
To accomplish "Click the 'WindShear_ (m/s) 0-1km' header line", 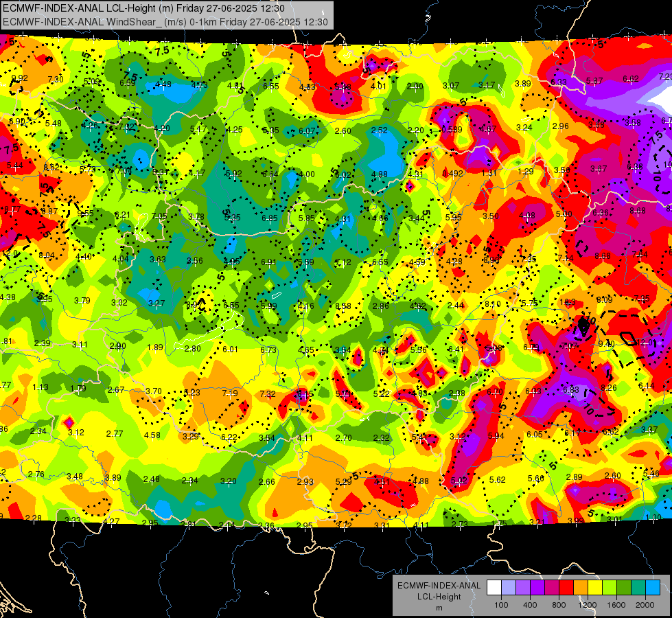I will [165, 22].
